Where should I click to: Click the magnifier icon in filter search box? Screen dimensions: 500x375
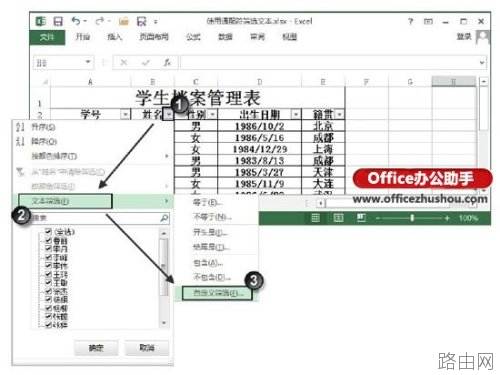click(164, 218)
